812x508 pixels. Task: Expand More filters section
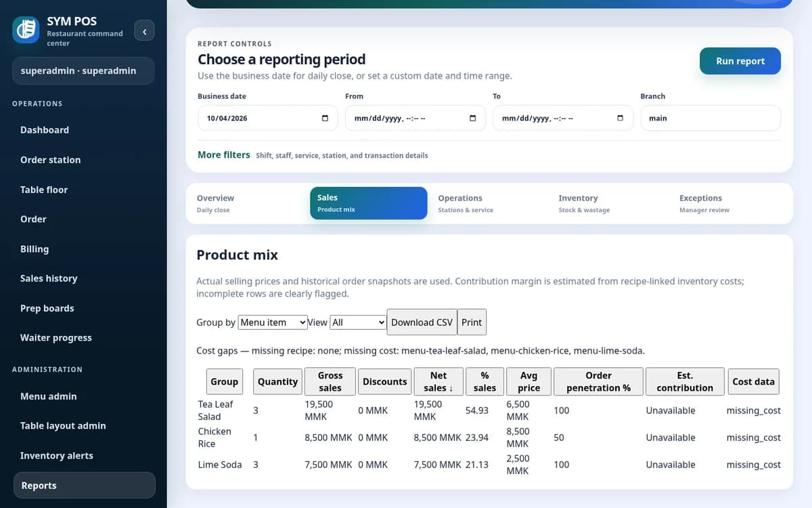pyautogui.click(x=224, y=155)
